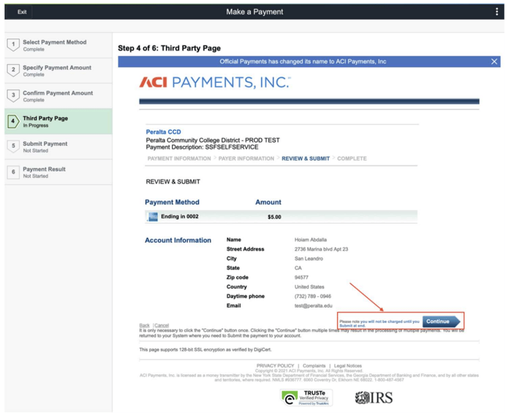This screenshot has width=510, height=420.
Task: Cancel the payment via the Cancel link
Action: tap(161, 325)
